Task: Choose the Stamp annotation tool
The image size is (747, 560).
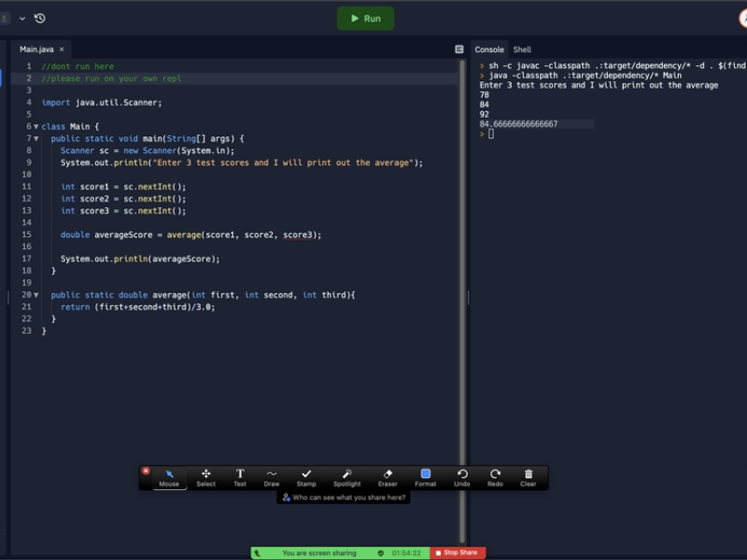Action: 306,478
